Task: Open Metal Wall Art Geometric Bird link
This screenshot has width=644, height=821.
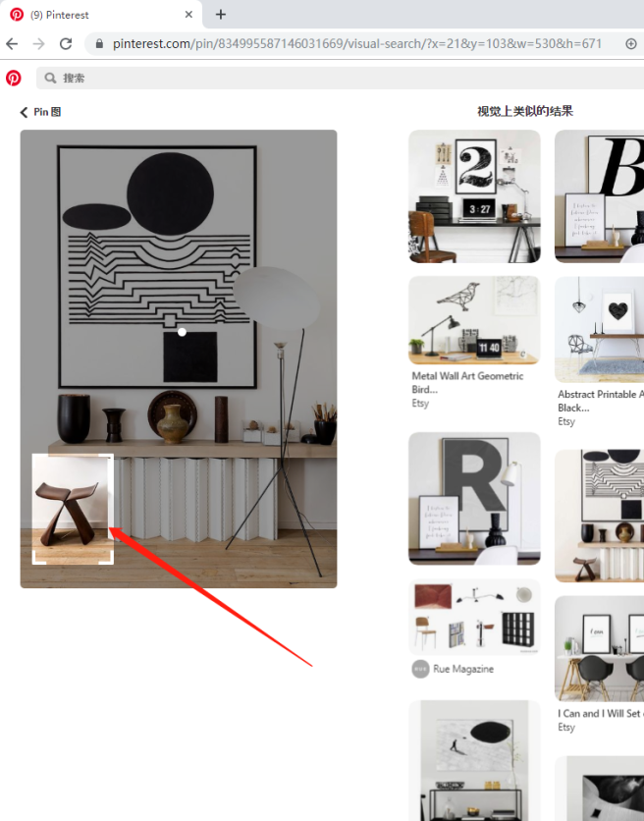Action: (x=467, y=382)
